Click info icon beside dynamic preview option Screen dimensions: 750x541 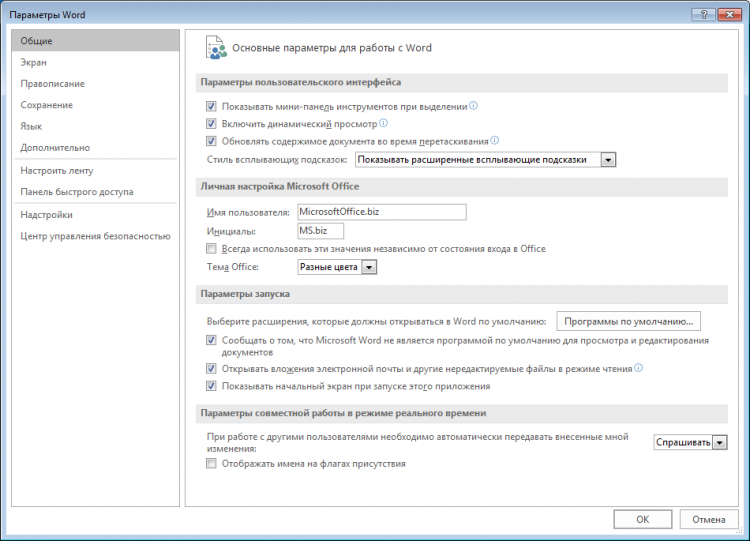point(384,123)
